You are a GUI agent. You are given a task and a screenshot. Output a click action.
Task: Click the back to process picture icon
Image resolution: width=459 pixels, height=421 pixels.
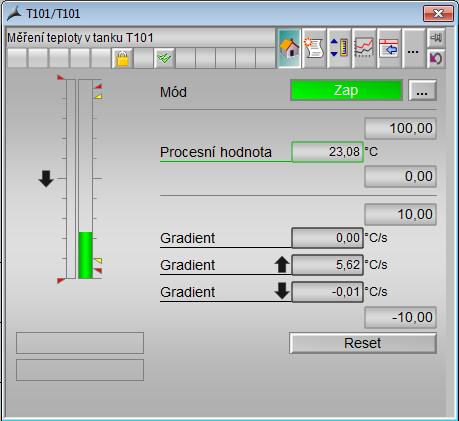tap(436, 58)
